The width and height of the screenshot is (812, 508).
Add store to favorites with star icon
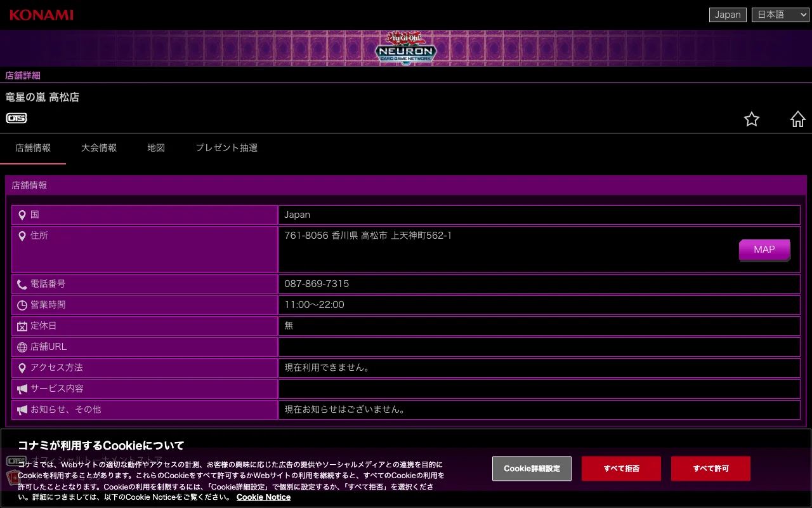(x=752, y=119)
